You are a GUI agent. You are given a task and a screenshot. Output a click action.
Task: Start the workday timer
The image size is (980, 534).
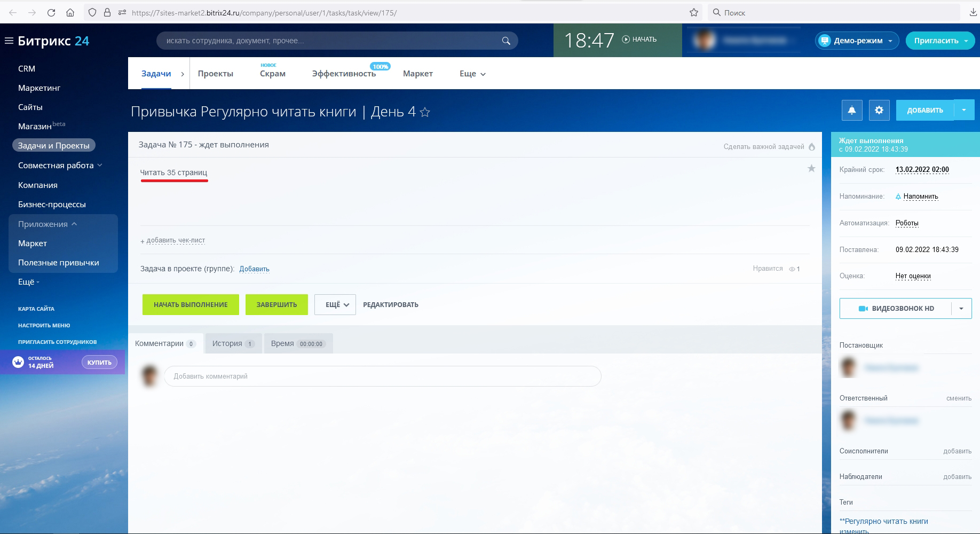[x=639, y=40]
